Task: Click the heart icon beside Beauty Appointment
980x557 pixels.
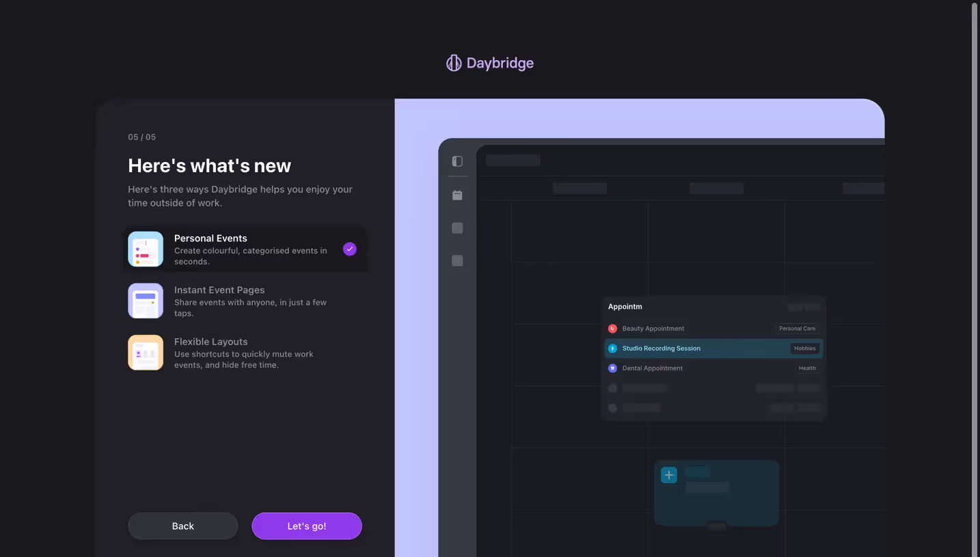Action: pyautogui.click(x=612, y=328)
